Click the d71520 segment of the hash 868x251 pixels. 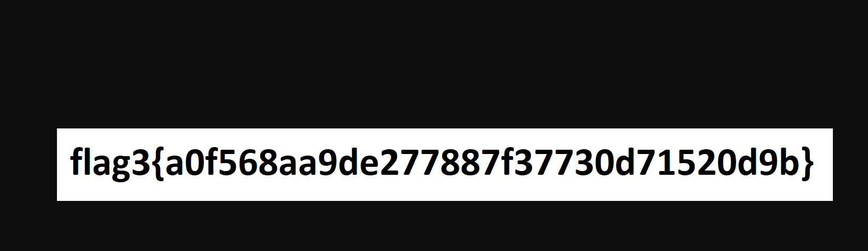click(676, 164)
